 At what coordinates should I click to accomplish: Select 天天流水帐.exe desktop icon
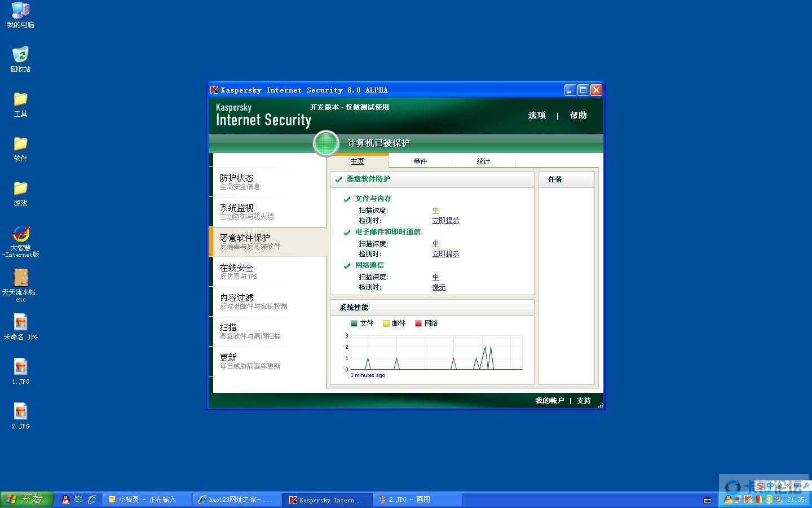[20, 286]
